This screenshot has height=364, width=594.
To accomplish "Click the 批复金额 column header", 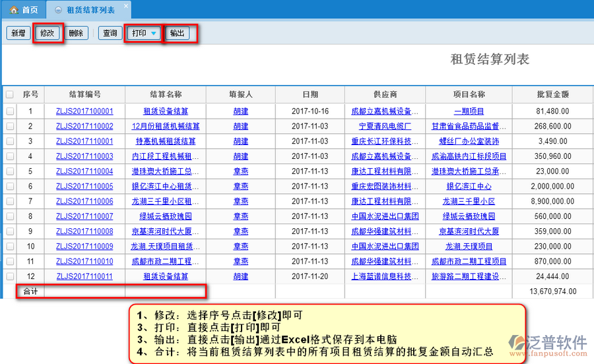I will [552, 95].
